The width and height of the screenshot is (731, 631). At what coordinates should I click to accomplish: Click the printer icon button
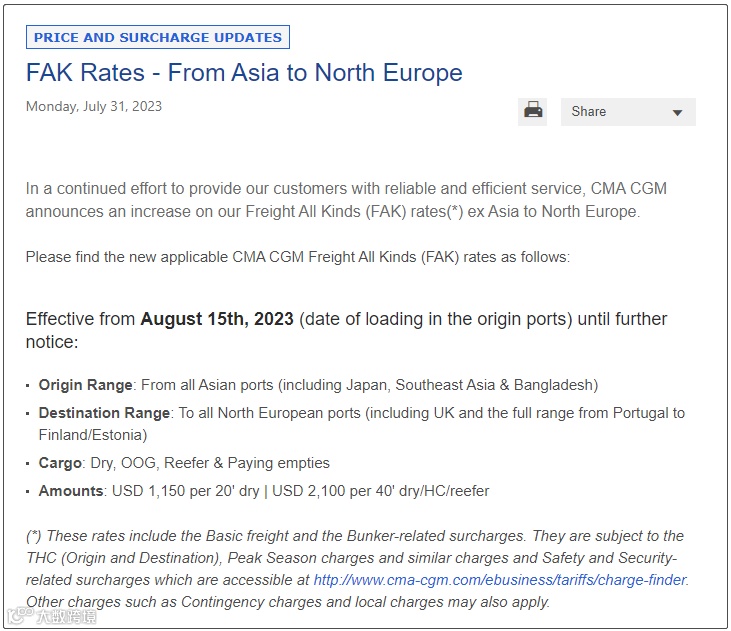532,111
